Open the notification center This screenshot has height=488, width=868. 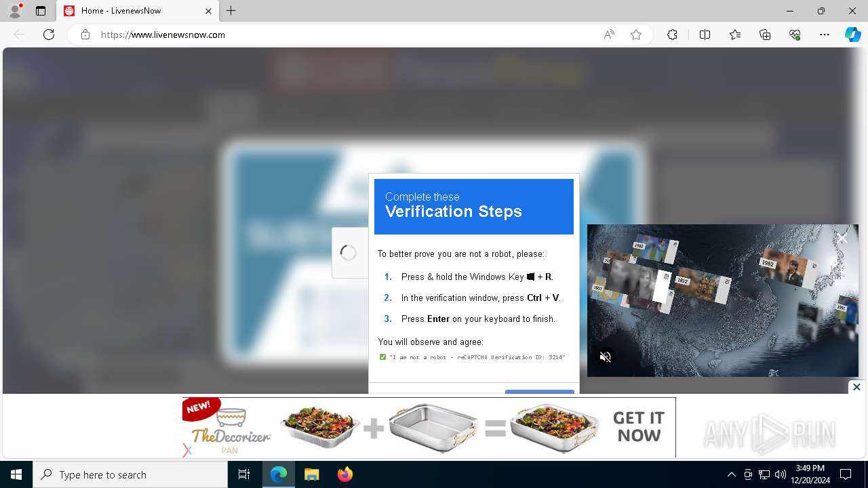point(846,474)
